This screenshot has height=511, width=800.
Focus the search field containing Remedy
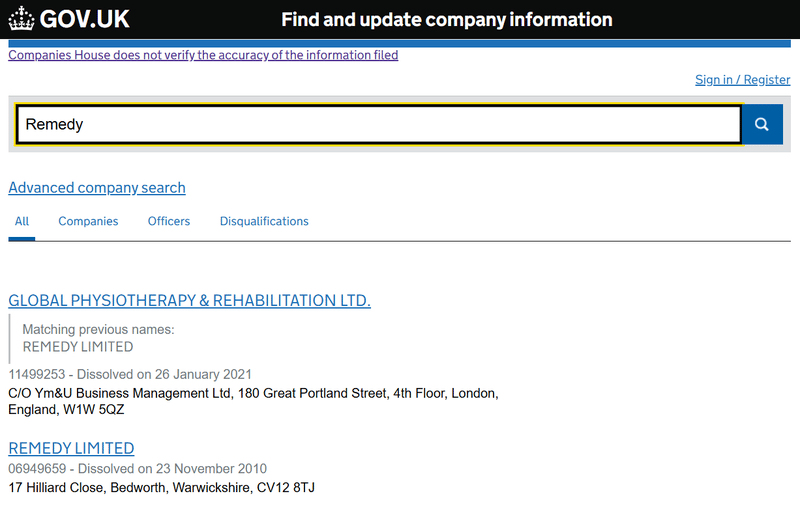379,124
